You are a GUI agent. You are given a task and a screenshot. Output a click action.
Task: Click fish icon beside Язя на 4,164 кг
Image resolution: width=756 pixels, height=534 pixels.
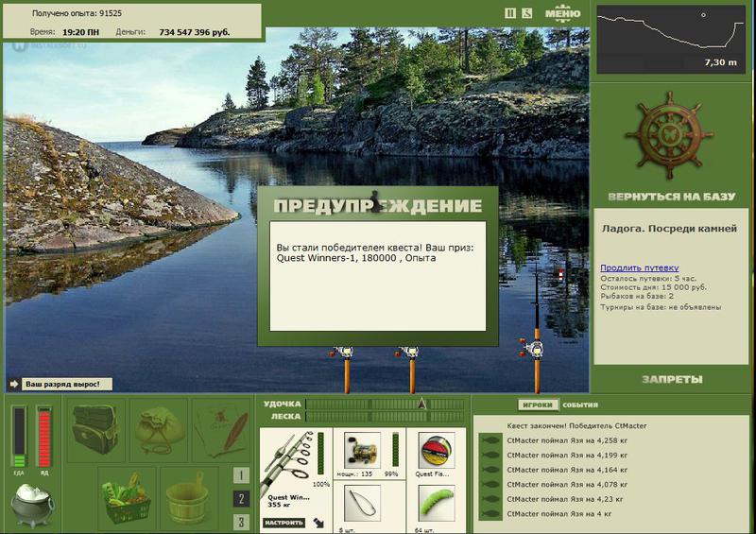[490, 470]
